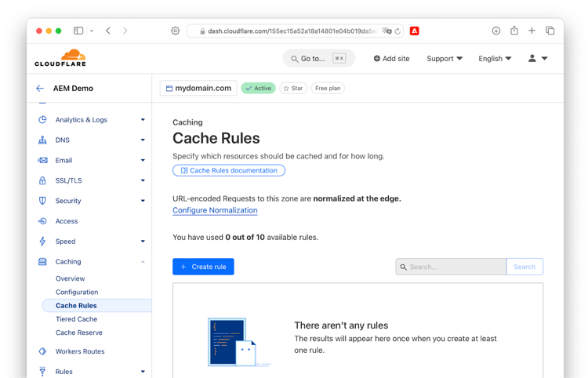The image size is (588, 378).
Task: Click the Email envelope icon
Action: (42, 160)
